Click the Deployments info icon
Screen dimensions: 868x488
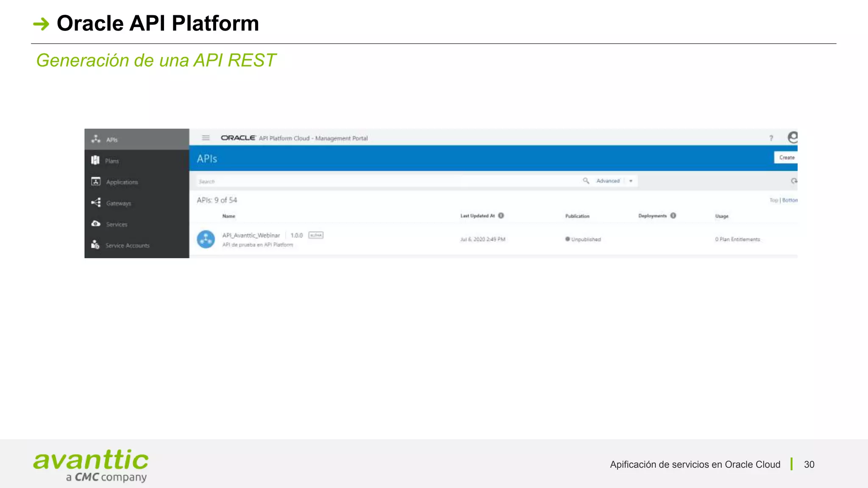pyautogui.click(x=673, y=216)
